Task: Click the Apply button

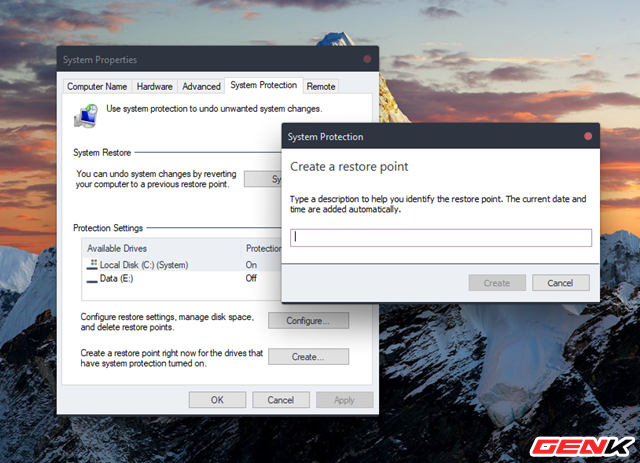Action: point(344,400)
